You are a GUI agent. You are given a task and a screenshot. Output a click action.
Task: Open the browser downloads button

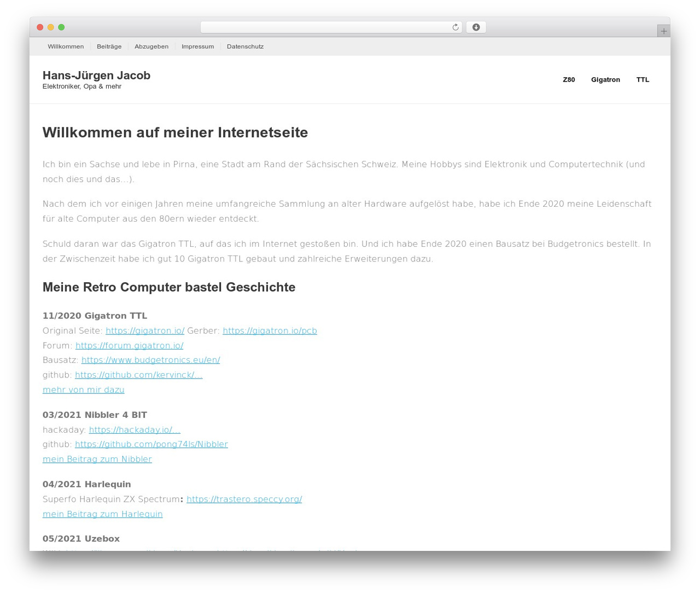[x=476, y=27]
